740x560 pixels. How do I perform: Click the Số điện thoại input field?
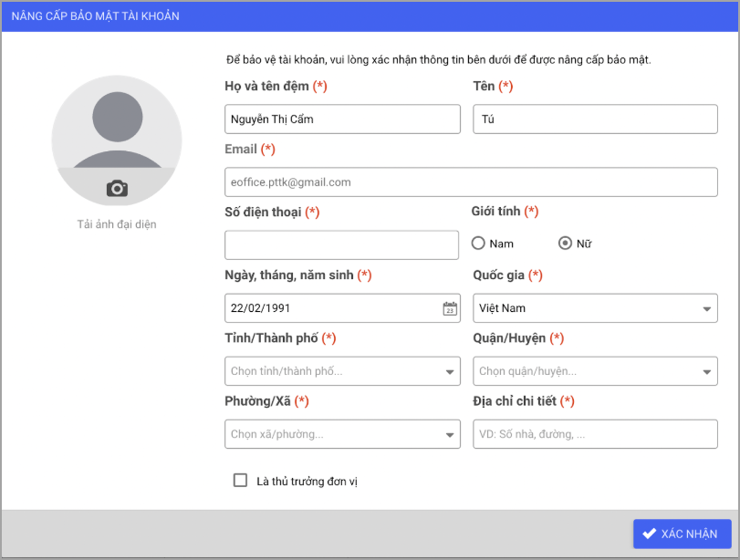pos(341,244)
